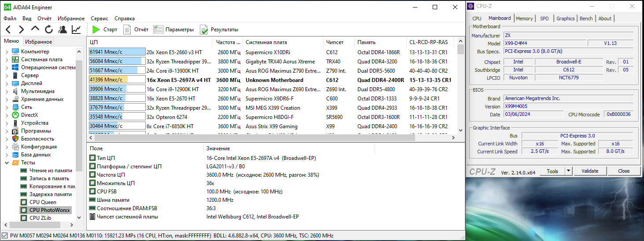Open the CPU-Z Tools dropdown arrow

[568, 171]
